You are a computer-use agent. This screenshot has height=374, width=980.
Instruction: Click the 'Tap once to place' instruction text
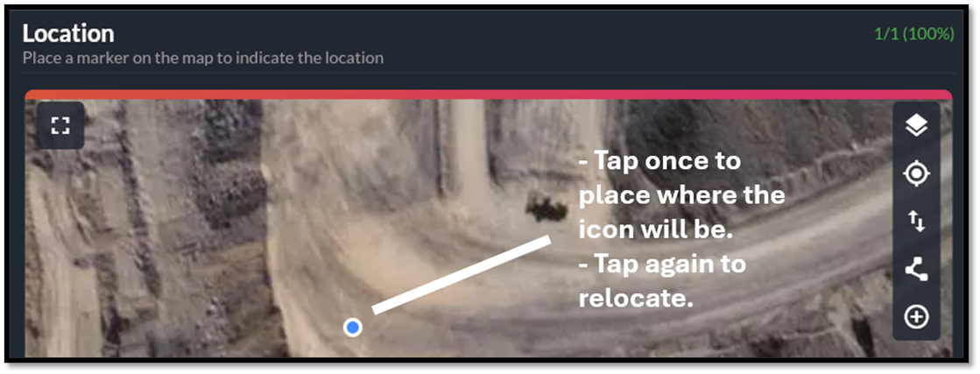click(681, 196)
